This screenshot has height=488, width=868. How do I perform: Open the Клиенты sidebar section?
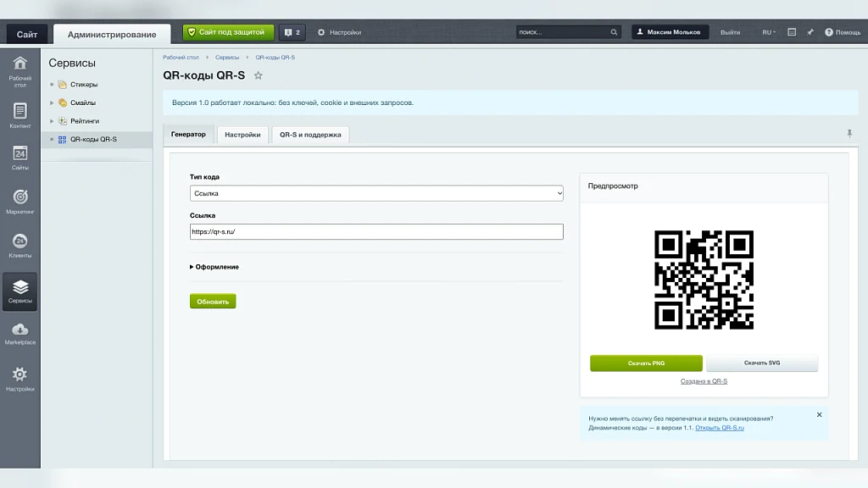20,246
